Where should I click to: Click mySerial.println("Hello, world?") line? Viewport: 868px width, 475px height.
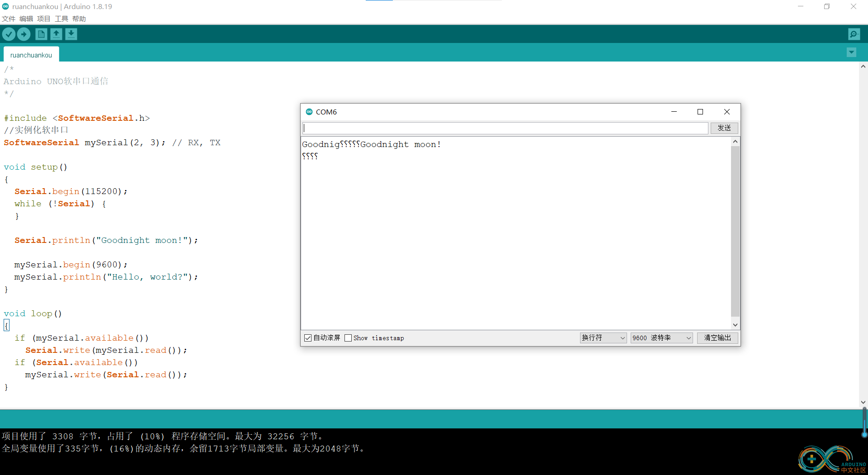coord(106,277)
